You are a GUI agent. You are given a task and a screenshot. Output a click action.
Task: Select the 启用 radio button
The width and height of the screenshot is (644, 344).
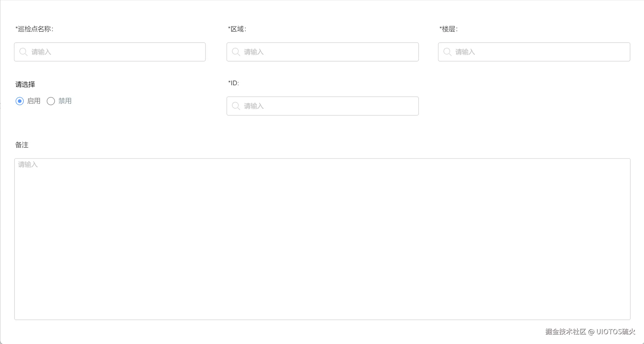(20, 101)
